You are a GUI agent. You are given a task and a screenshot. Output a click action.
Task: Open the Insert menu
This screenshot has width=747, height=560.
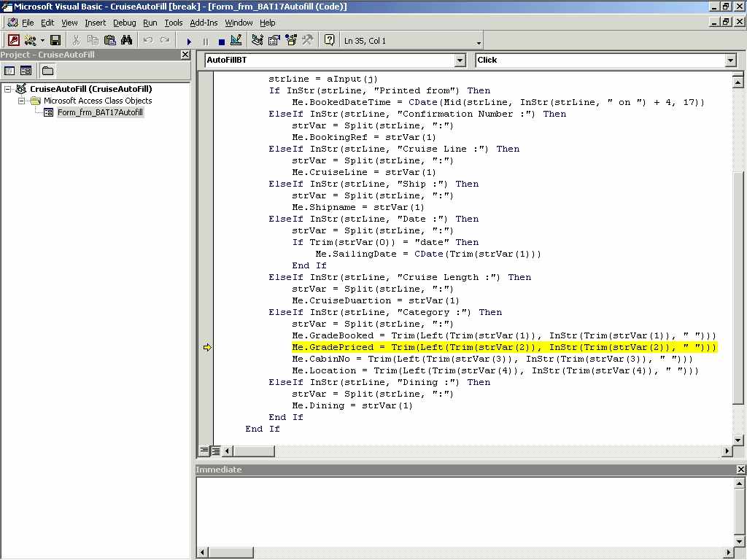click(96, 23)
